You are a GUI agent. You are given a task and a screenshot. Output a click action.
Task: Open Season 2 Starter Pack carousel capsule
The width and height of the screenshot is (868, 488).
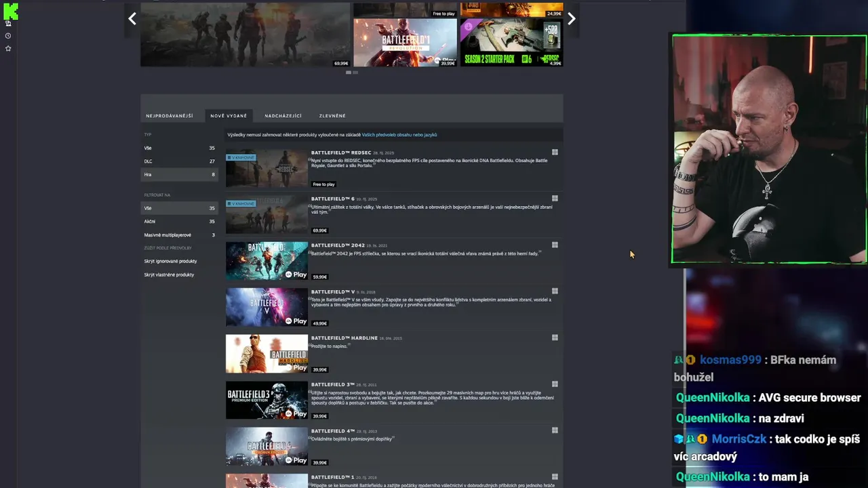511,43
